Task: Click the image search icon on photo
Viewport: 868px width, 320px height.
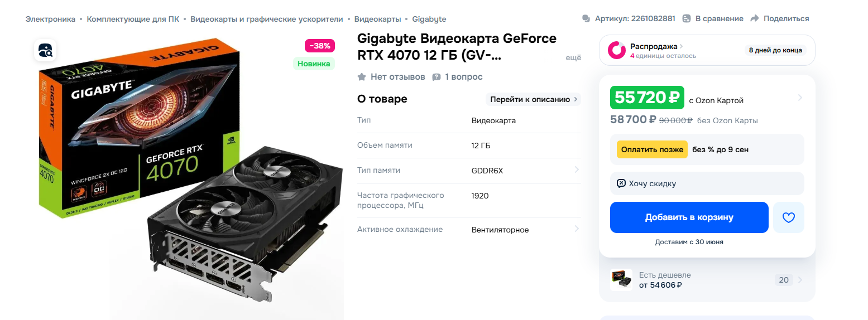Action: point(45,51)
